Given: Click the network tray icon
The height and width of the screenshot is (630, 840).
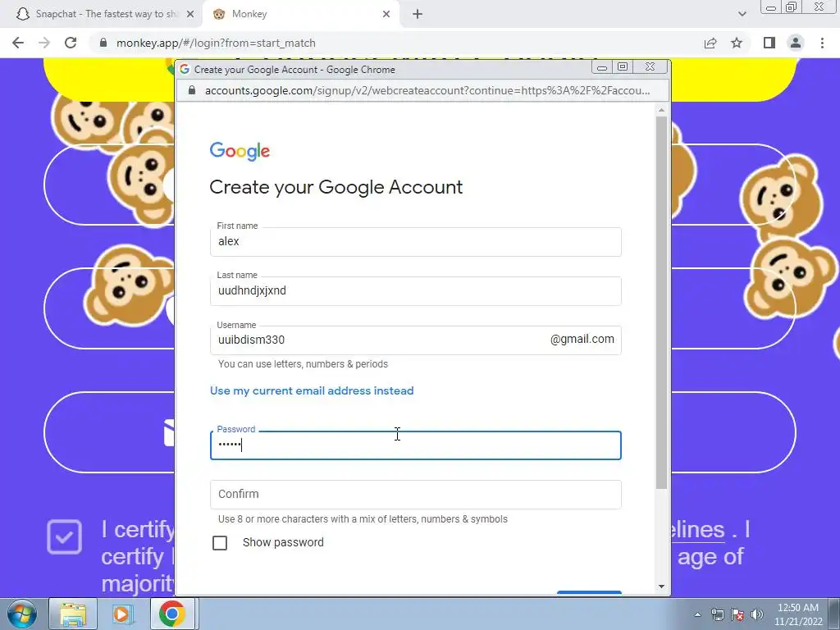Looking at the screenshot, I should pos(717,615).
